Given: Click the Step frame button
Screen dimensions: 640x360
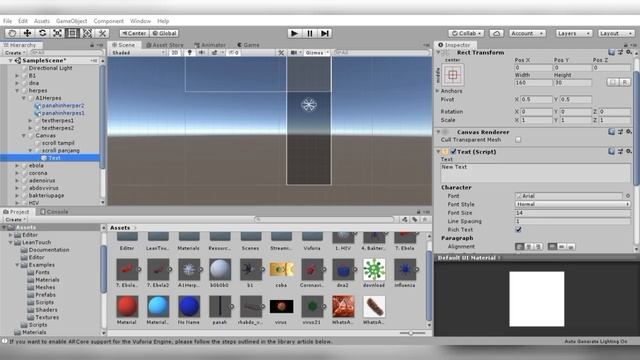Looking at the screenshot, I should point(324,33).
